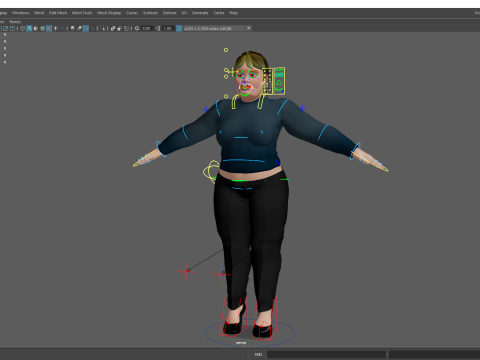Screen dimensions: 480x360
Task: Toggle Depth of Field icon
Action: 92,28
